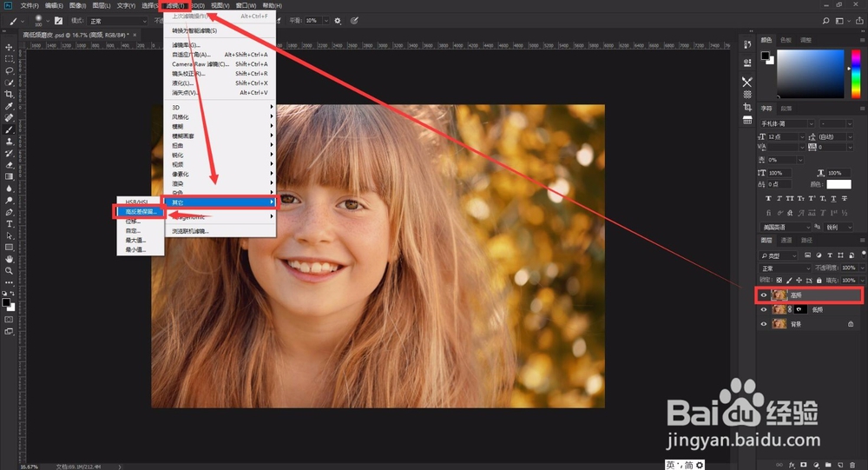Select the Brush tool in left toolbar
The width and height of the screenshot is (868, 470).
(x=9, y=129)
